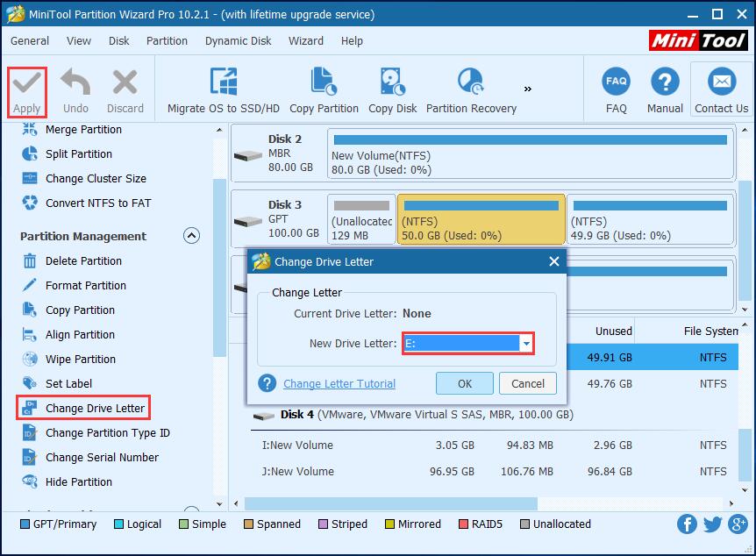The width and height of the screenshot is (756, 556).
Task: Open the Change Letter Tutorial link
Action: (x=339, y=383)
